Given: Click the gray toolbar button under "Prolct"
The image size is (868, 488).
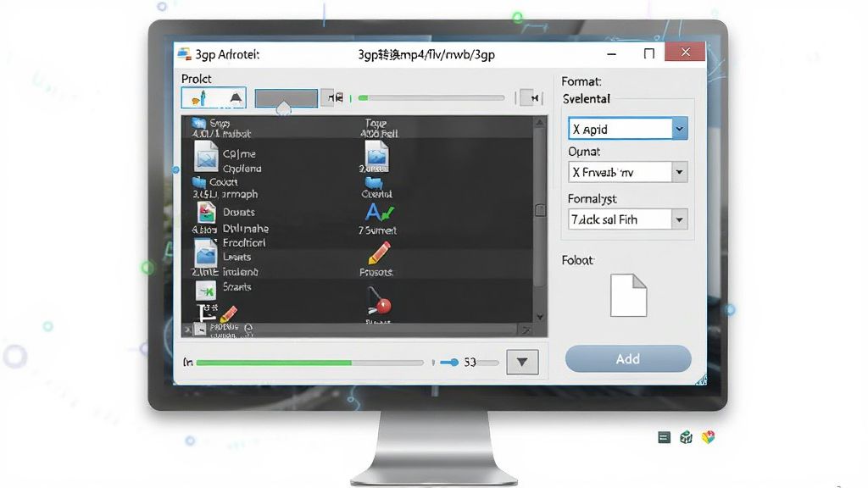Looking at the screenshot, I should click(287, 98).
